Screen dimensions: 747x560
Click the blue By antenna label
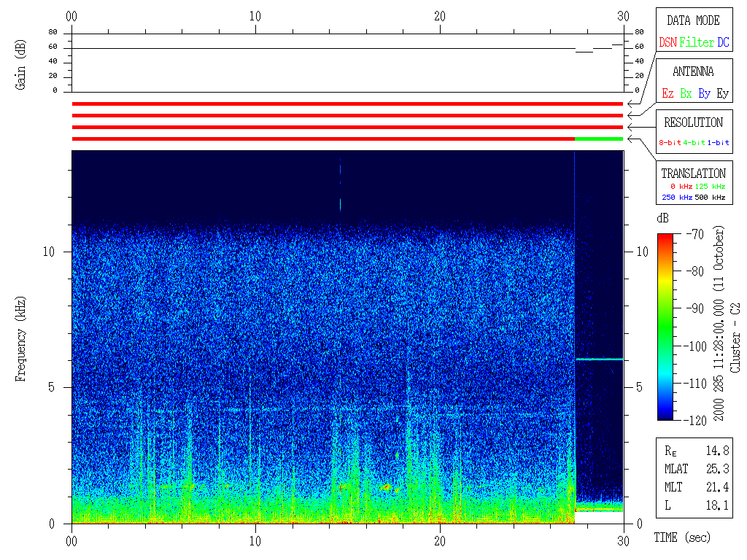(704, 94)
